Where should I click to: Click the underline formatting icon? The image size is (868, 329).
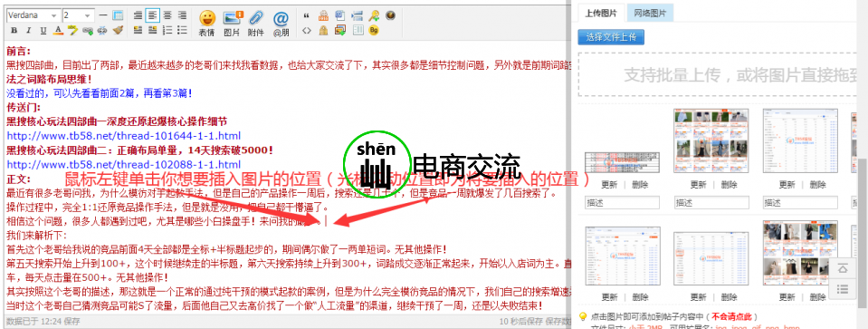(43, 30)
